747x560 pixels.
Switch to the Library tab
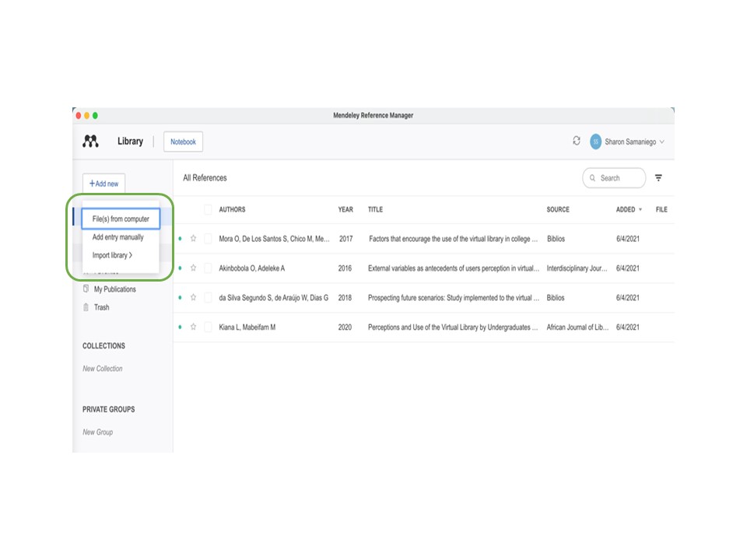point(130,142)
